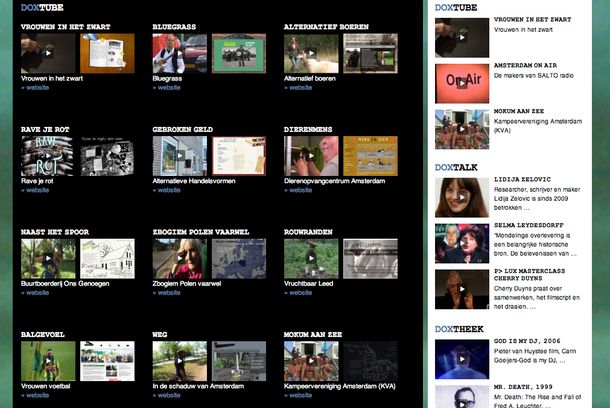610x408 pixels.
Task: Open the ZBOGIEM POLEN VAARWEL heading
Action: [x=201, y=232]
